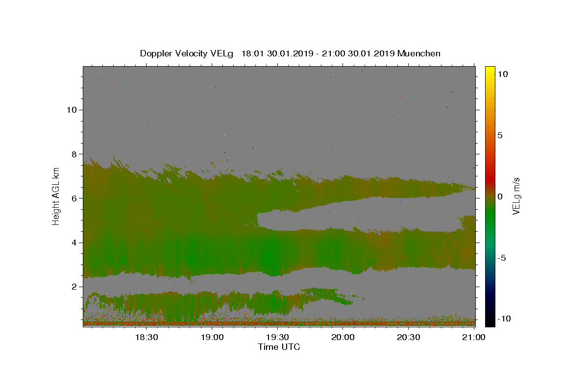Click the strong green downdraft region near 3.5 km at 19:30
This screenshot has width=588, height=392.
coord(269,255)
